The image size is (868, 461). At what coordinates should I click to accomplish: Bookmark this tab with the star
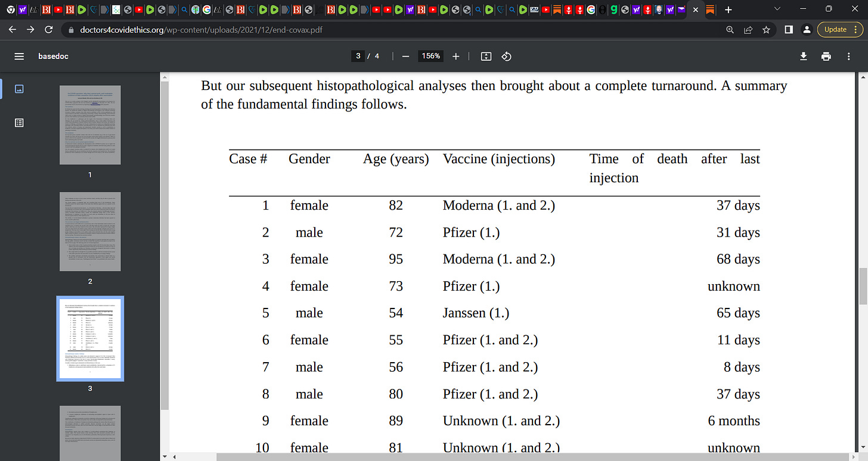(766, 29)
